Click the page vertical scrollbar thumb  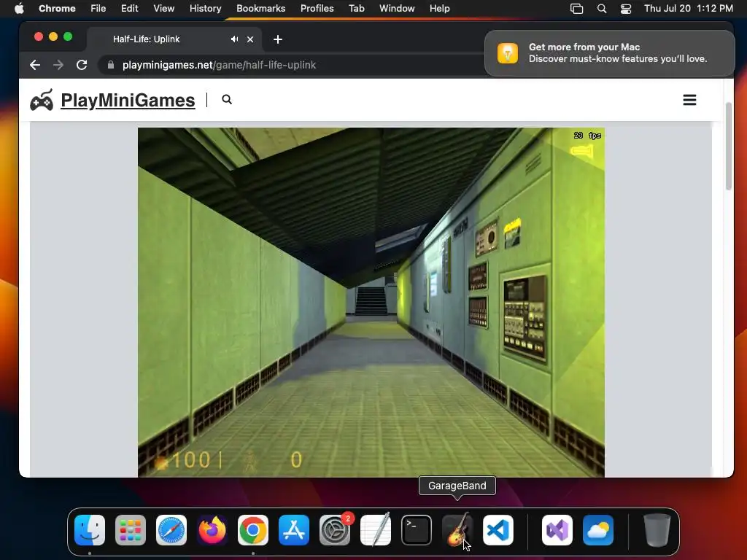click(x=729, y=146)
